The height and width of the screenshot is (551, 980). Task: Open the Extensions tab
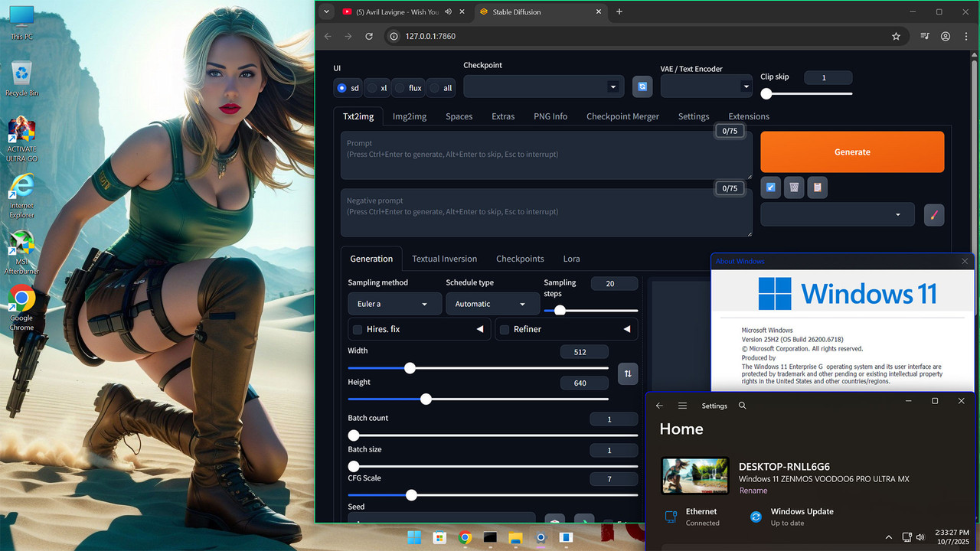[x=749, y=116]
